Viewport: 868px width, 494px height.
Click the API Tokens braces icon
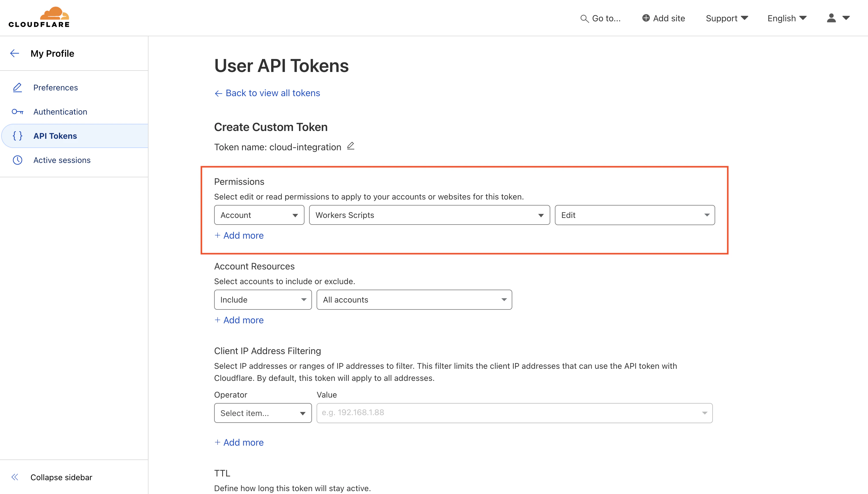[17, 136]
